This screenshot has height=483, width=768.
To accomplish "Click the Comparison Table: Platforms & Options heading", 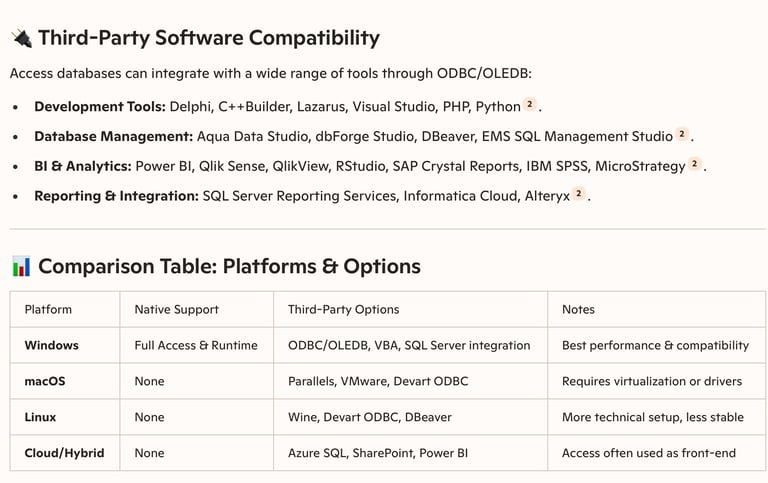I will coord(229,267).
